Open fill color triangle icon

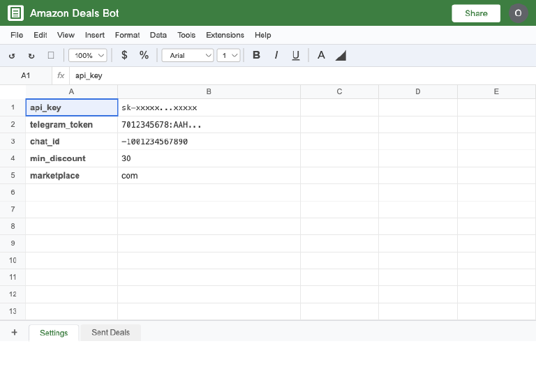341,55
